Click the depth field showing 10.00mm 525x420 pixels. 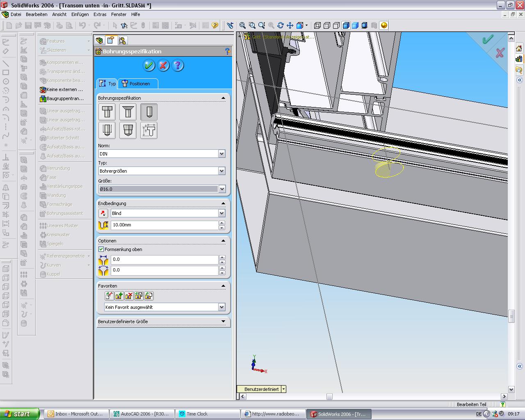click(164, 225)
